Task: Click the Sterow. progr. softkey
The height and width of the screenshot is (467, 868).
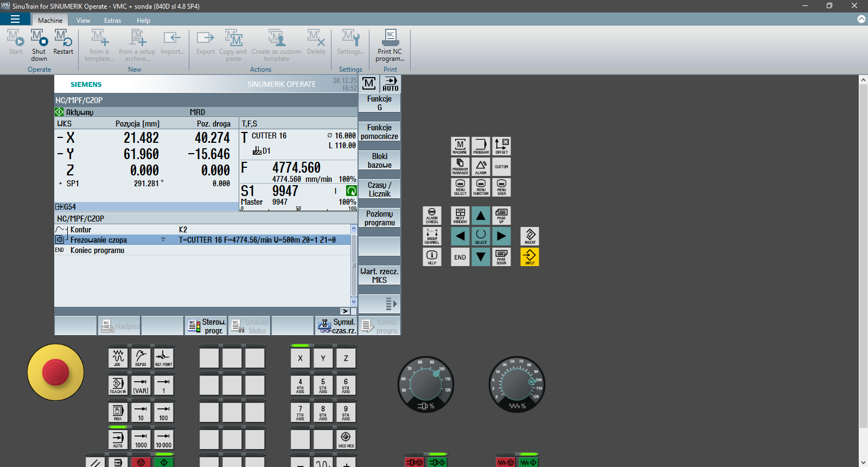Action: (206, 326)
